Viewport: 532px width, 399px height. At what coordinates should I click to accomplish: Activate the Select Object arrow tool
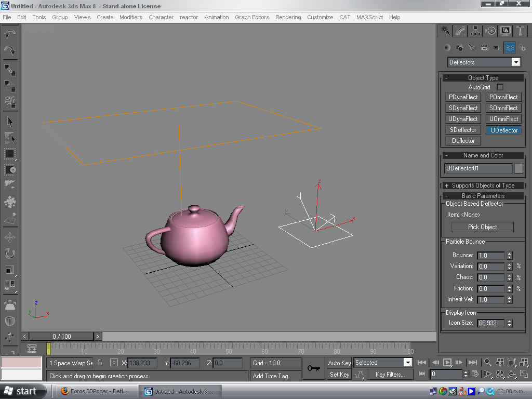tap(10, 122)
